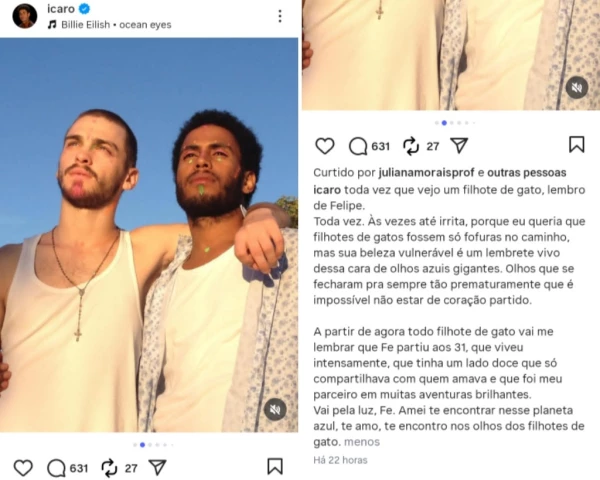The width and height of the screenshot is (600, 480).
Task: Toggle the bookmark icon in the right panel
Action: tap(577, 145)
